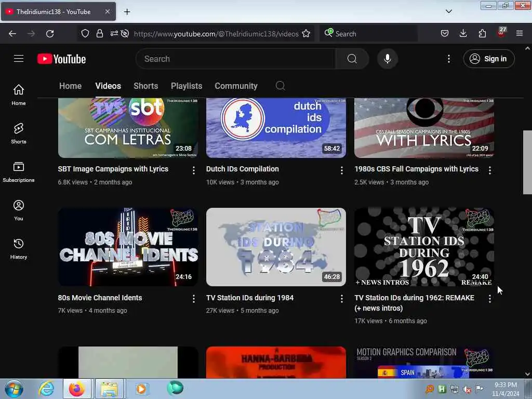Open options for TV Station IDs 1962 REMAKE
Screen dimensions: 532x399
(x=489, y=299)
